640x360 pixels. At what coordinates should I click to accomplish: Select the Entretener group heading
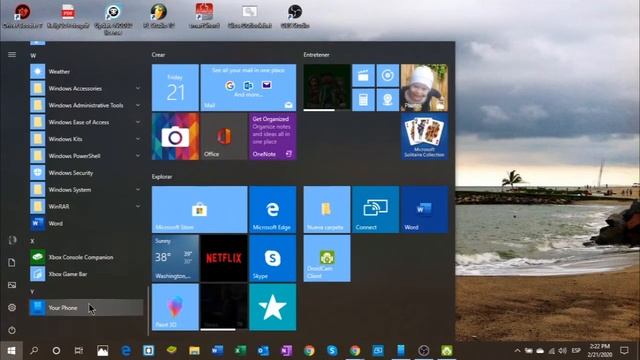coord(316,55)
